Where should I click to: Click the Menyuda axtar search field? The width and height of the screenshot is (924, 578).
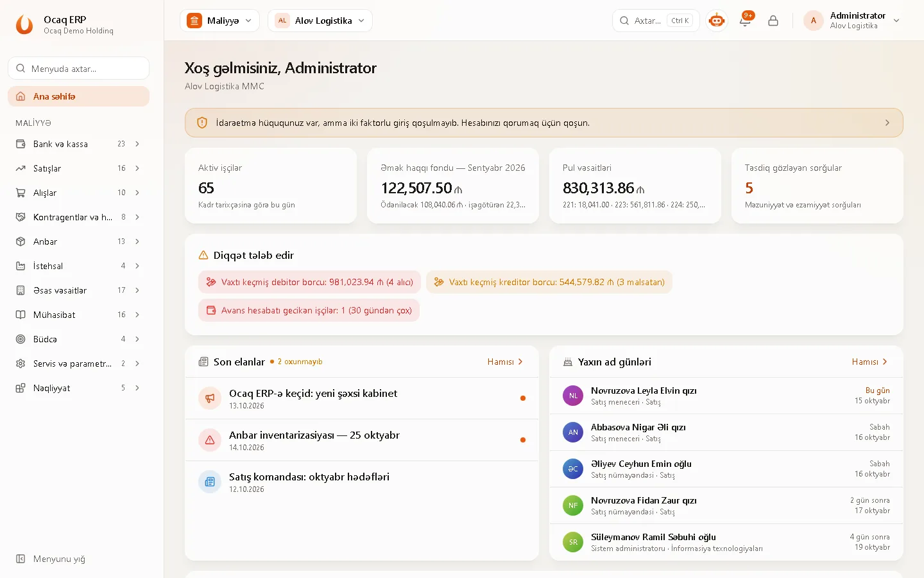(78, 68)
